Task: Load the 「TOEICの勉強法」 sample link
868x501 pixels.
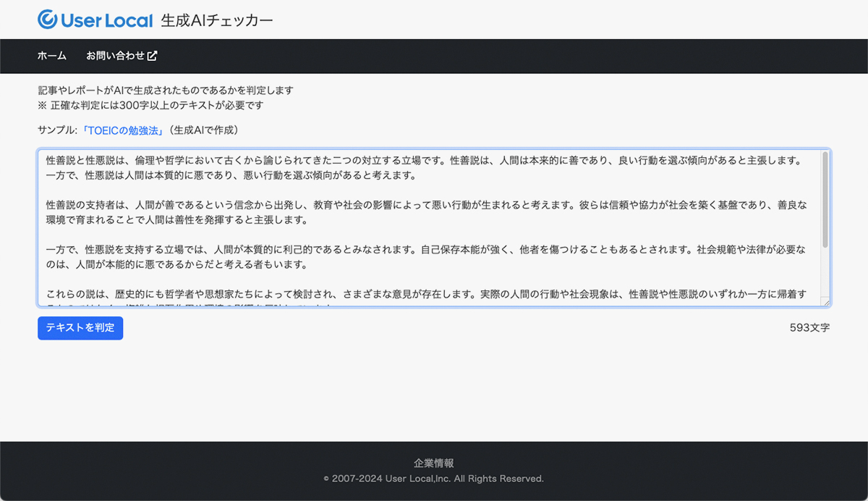Action: 123,131
